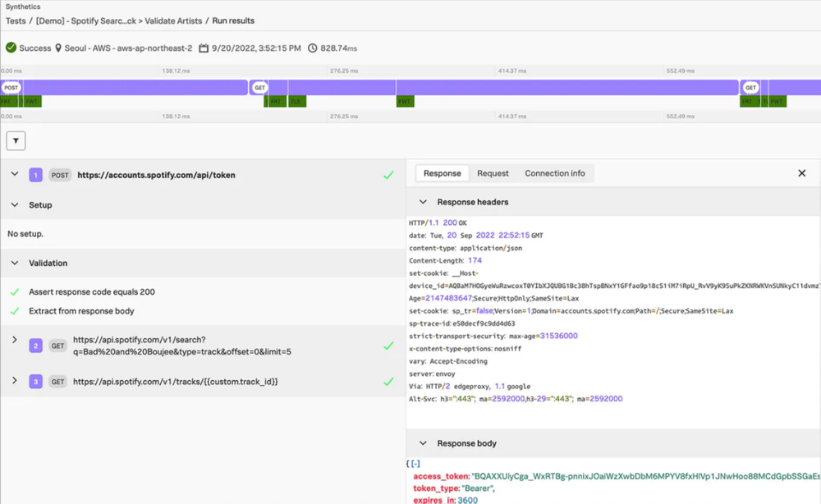This screenshot has height=504, width=821.
Task: Click step 1's green checkmark
Action: coord(388,173)
